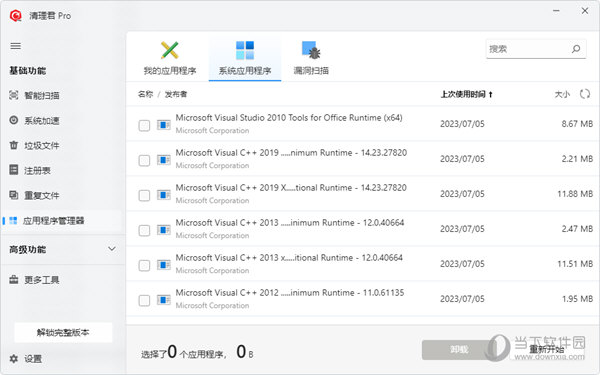Image resolution: width=600 pixels, height=375 pixels.
Task: Expand the 高级功能 section chevron
Action: tap(112, 249)
